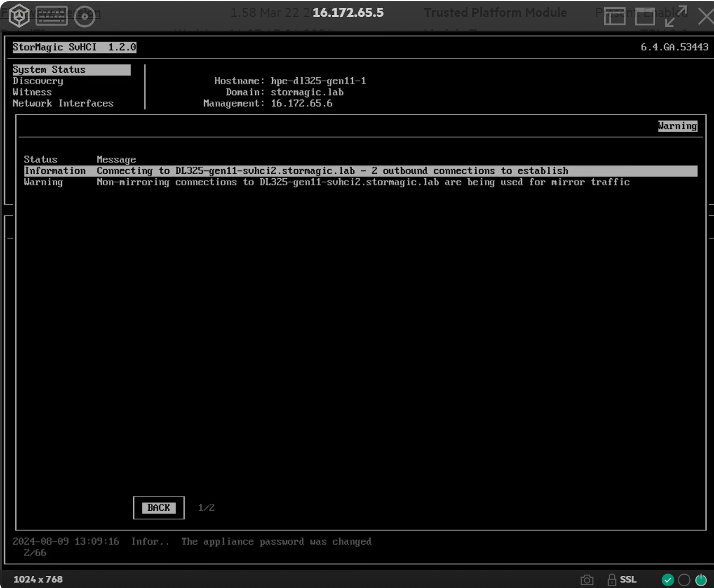
Task: Click the StorMagic SvHCI 1.2.0 title
Action: click(74, 47)
